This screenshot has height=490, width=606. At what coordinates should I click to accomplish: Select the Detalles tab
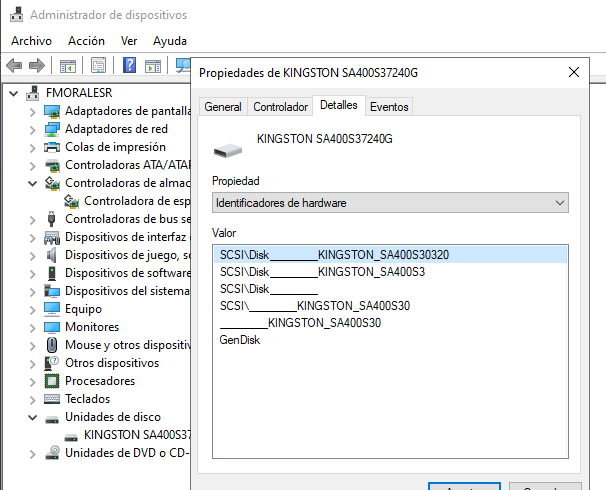(x=339, y=105)
